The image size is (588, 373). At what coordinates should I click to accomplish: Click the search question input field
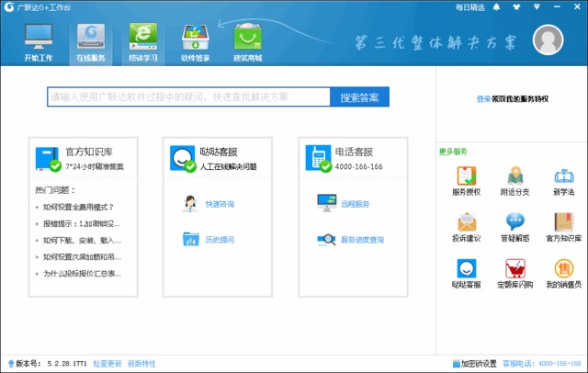(188, 96)
